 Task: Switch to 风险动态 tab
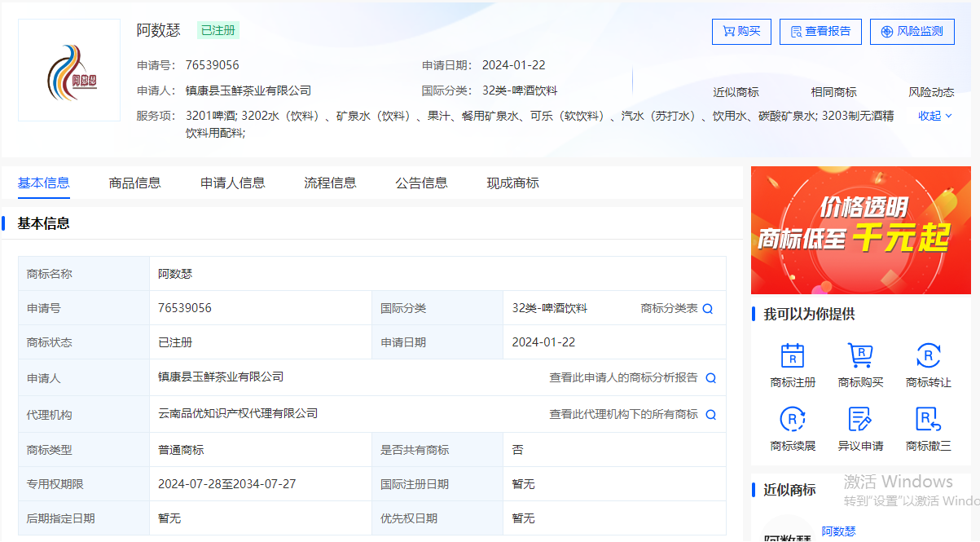931,92
